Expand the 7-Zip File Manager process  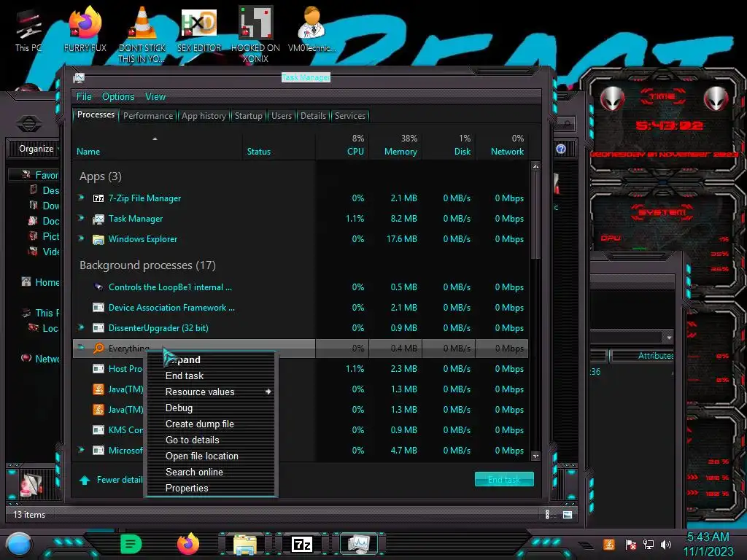click(x=81, y=197)
